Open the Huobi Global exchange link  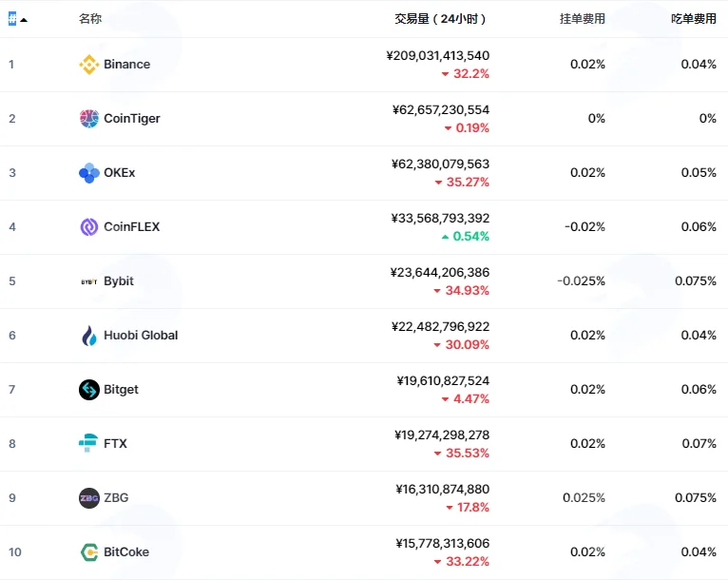click(x=141, y=336)
